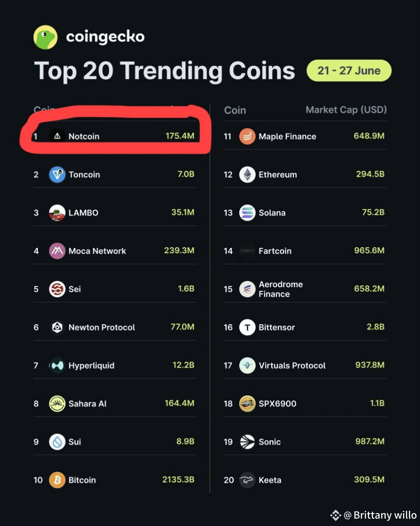Click the CoinGecko gecko logo
Viewport: 420px width, 526px height.
(x=46, y=37)
